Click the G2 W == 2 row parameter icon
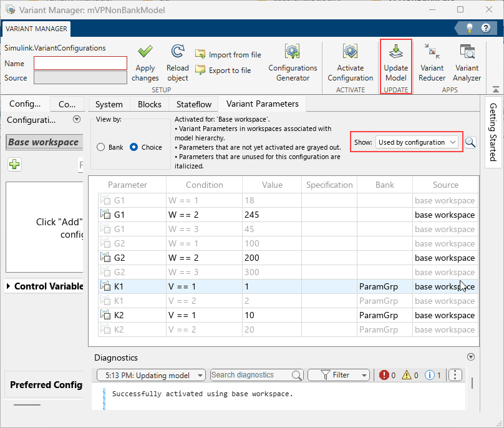This screenshot has height=428, width=504. 105,257
